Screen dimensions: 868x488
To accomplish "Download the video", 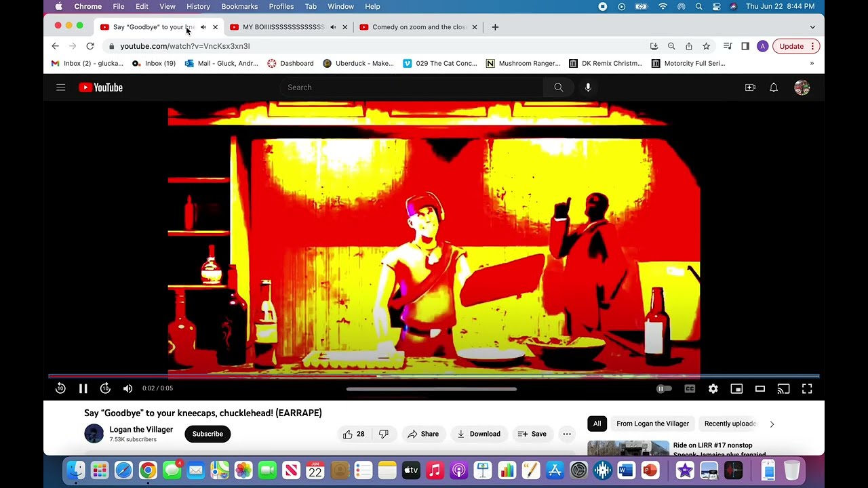I will pos(478,434).
